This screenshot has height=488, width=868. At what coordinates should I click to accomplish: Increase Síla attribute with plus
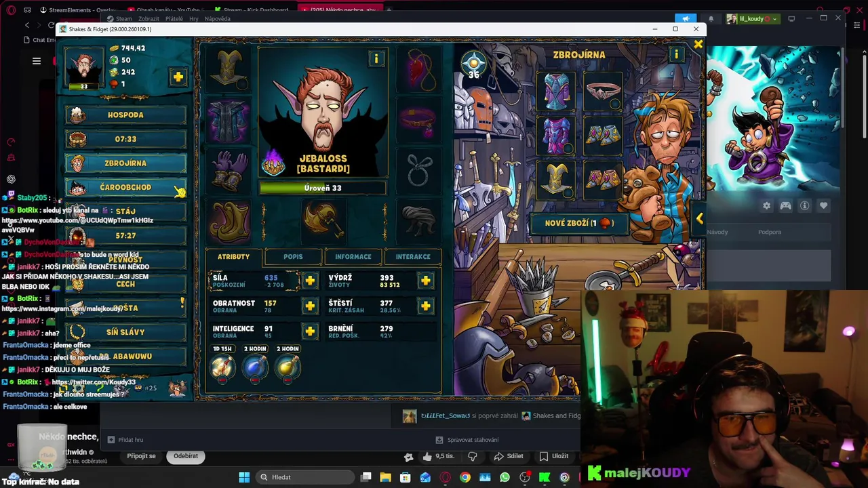coord(310,281)
